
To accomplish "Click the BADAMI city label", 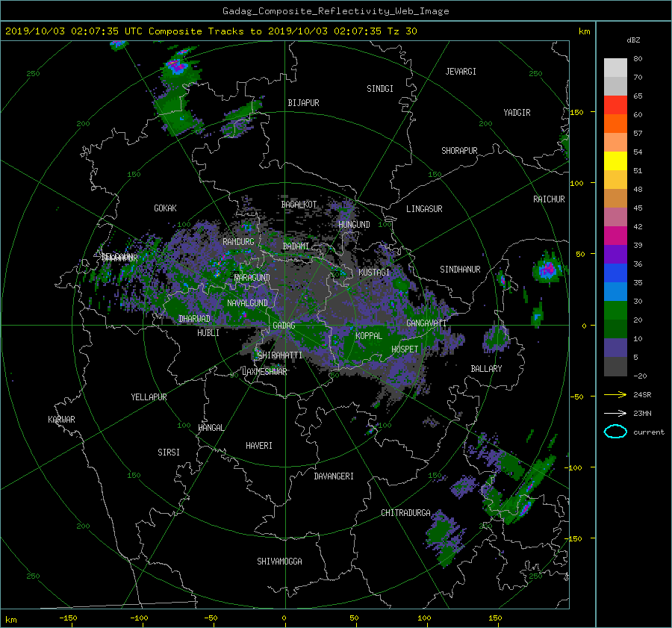I will click(x=296, y=246).
